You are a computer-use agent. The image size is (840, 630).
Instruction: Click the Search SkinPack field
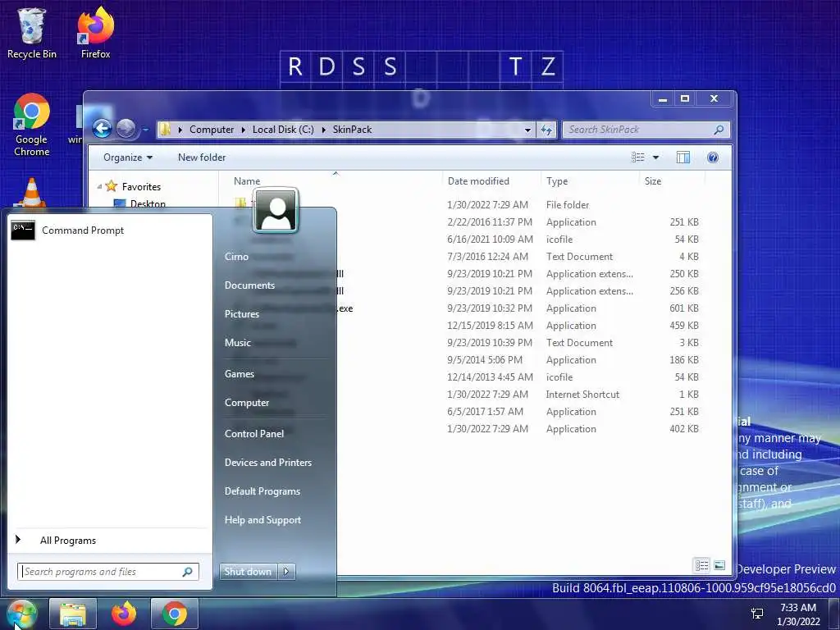tap(646, 130)
